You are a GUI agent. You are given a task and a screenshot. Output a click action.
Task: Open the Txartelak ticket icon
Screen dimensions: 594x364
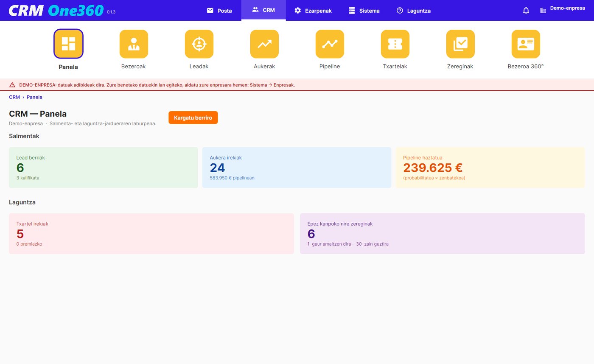[x=395, y=44]
